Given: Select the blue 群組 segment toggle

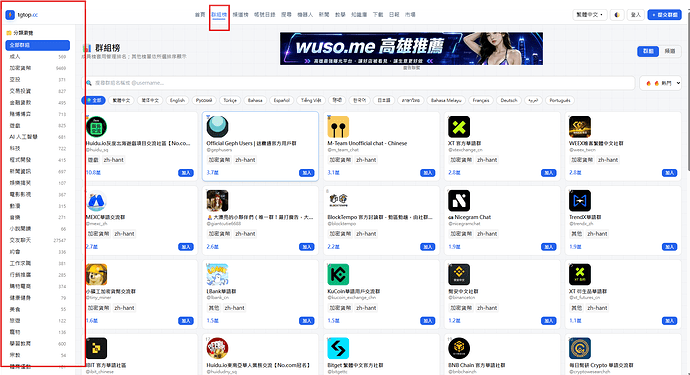Looking at the screenshot, I should click(648, 51).
